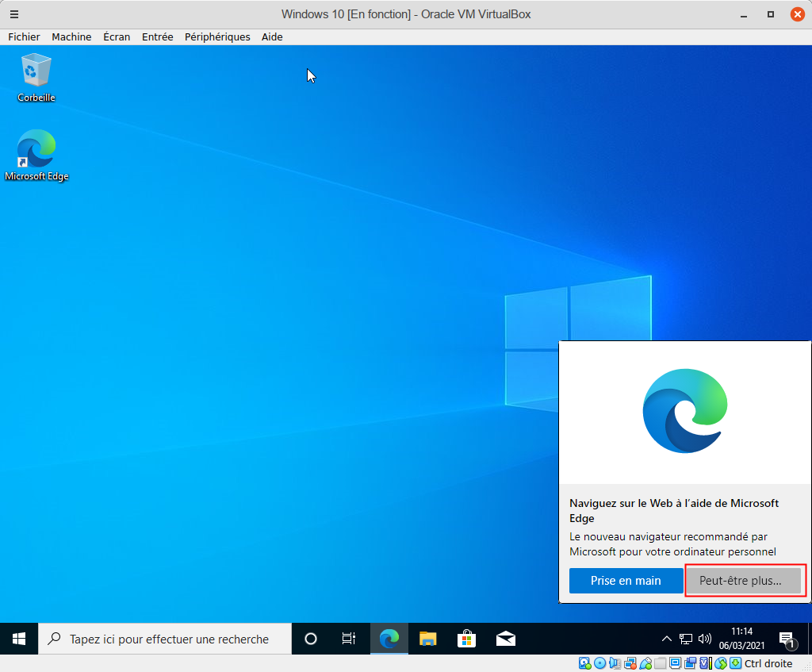Click the Cortana circle icon
812x672 pixels.
pos(311,639)
